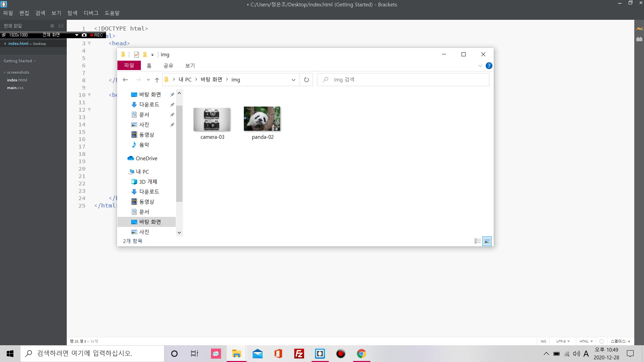Click the split editor view icon
The width and height of the screenshot is (644, 362).
coord(61,26)
